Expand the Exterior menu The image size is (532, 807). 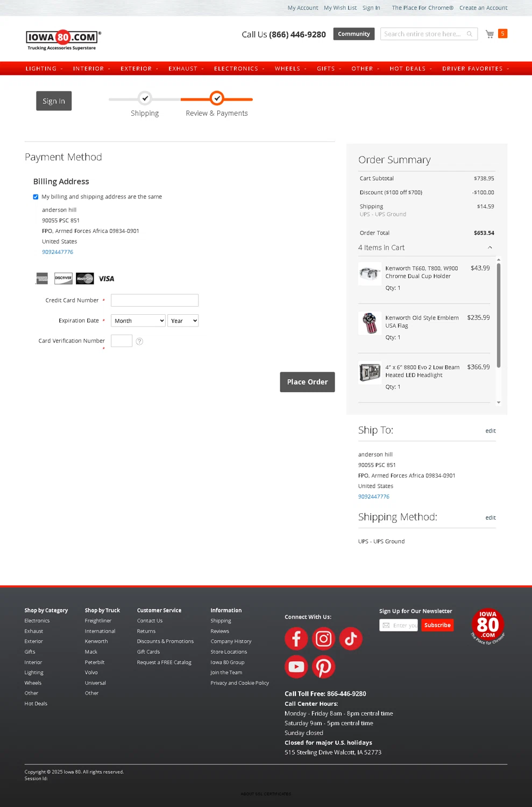click(139, 69)
